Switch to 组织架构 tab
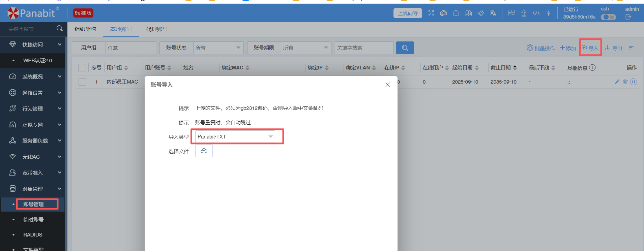 [x=85, y=29]
